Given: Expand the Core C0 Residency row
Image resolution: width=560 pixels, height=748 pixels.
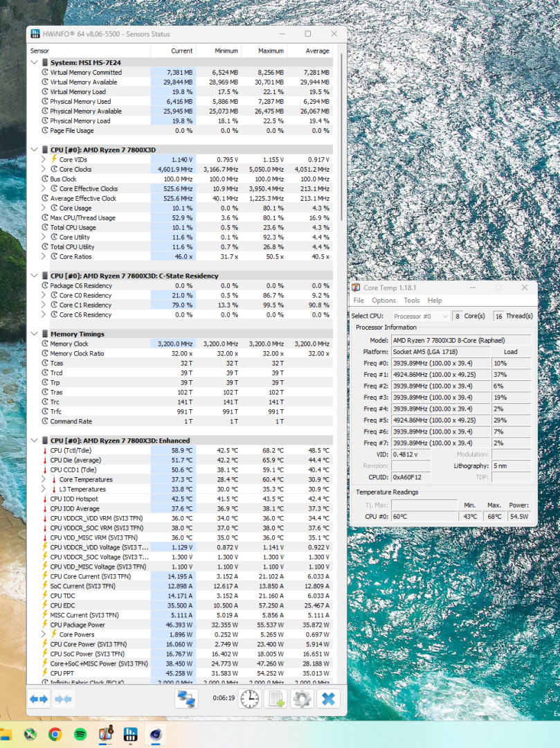Looking at the screenshot, I should click(x=44, y=295).
